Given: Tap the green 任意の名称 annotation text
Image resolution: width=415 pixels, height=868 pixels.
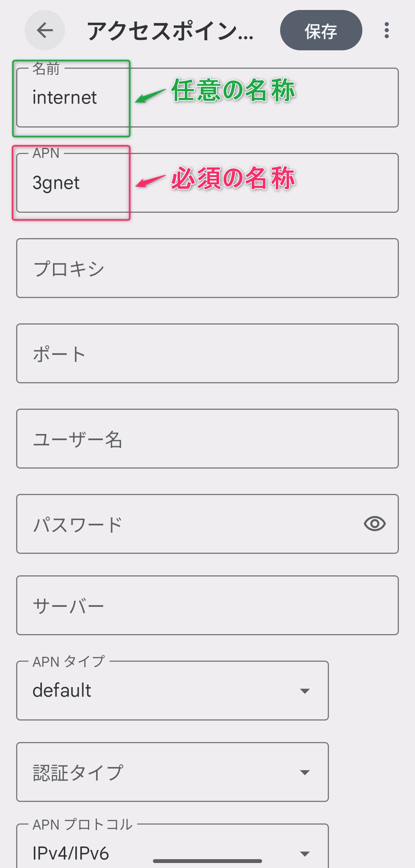Looking at the screenshot, I should [x=233, y=90].
